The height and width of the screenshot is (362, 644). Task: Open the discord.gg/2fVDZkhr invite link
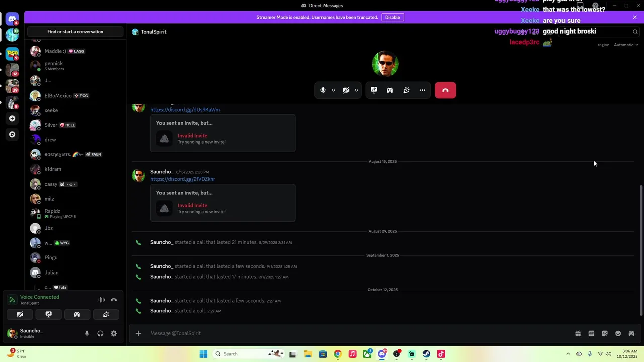183,179
